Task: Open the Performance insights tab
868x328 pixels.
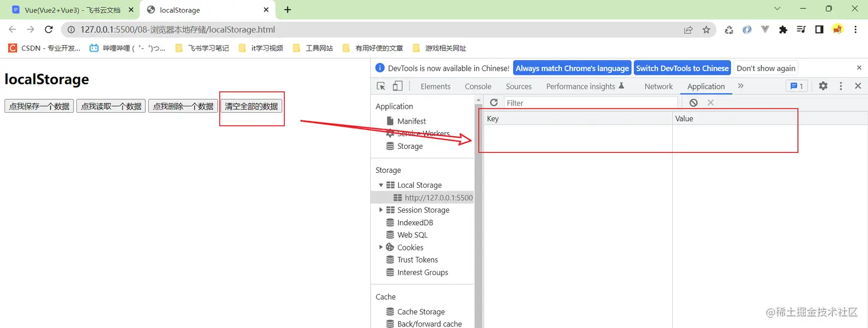Action: click(x=585, y=86)
